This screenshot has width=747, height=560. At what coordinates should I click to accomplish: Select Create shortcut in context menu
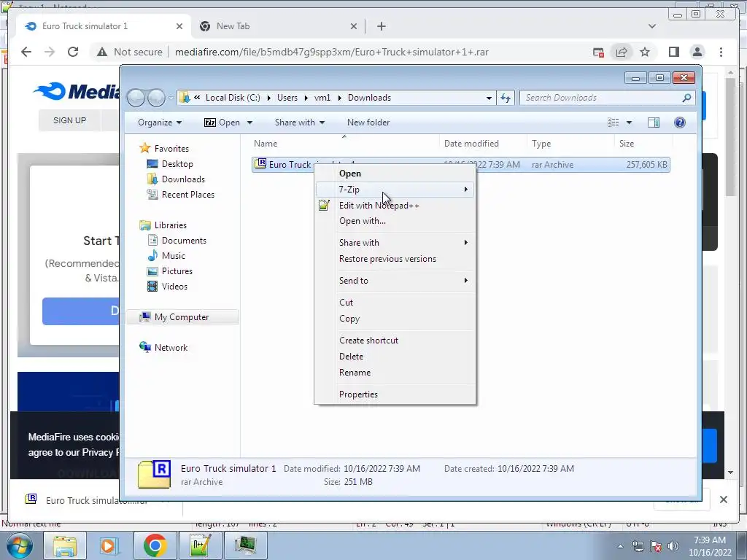[368, 341]
